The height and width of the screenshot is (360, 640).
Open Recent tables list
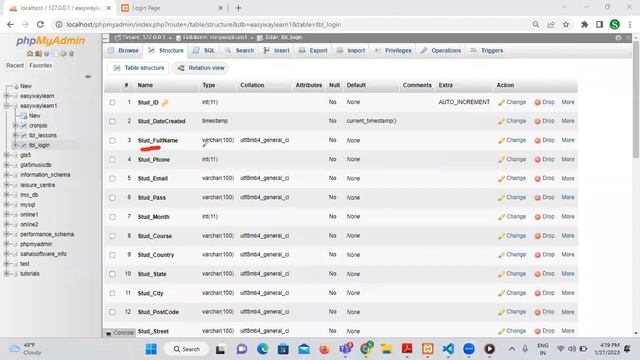[x=15, y=66]
